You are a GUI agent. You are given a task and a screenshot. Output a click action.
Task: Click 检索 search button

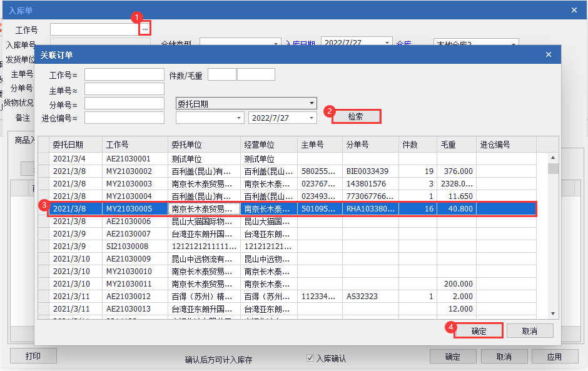(x=356, y=116)
